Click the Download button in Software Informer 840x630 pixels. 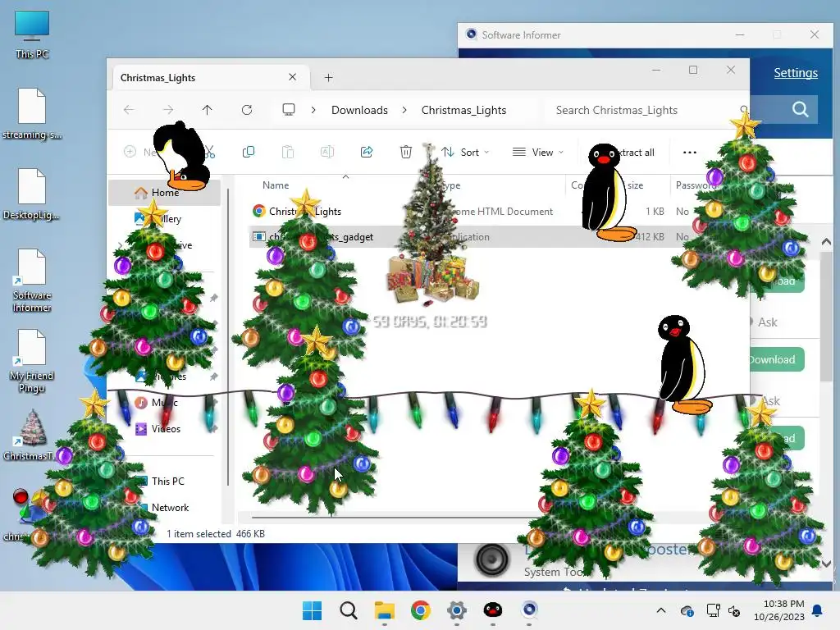(x=777, y=359)
